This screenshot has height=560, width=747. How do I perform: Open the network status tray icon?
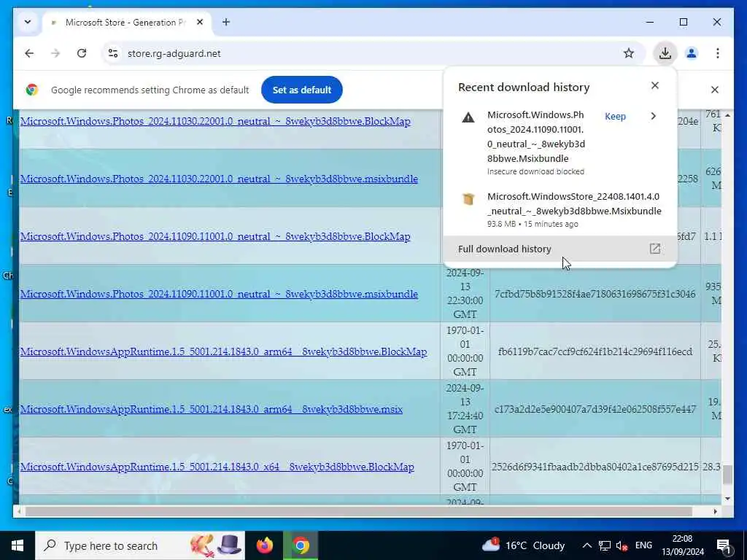[605, 545]
